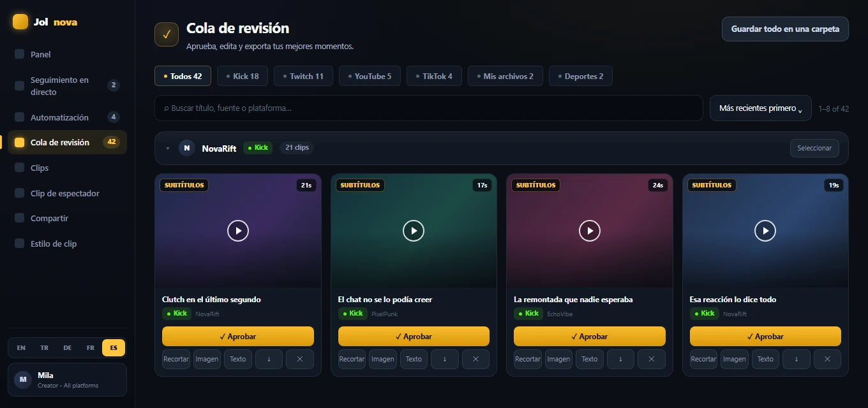This screenshot has width=868, height=408.
Task: Toggle SUBTÍTULOS badge on the 17s clip
Action: point(360,186)
